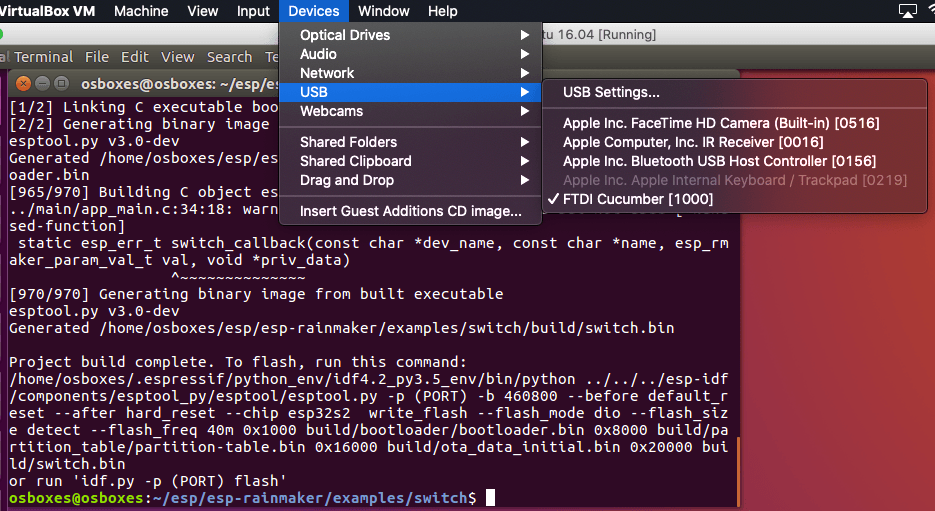Click the terminal title 'osboxes@osboxes: ~/esp'

point(179,83)
